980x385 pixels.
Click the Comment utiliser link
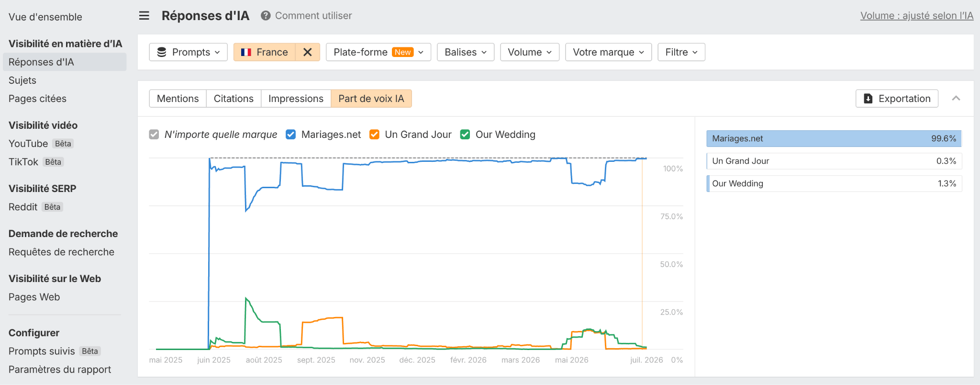313,16
